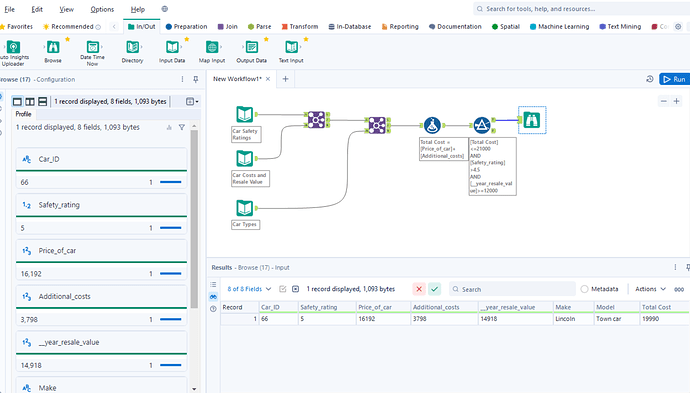Select the first Join tool on canvas
Screen dimensions: 690x393
pyautogui.click(x=316, y=120)
